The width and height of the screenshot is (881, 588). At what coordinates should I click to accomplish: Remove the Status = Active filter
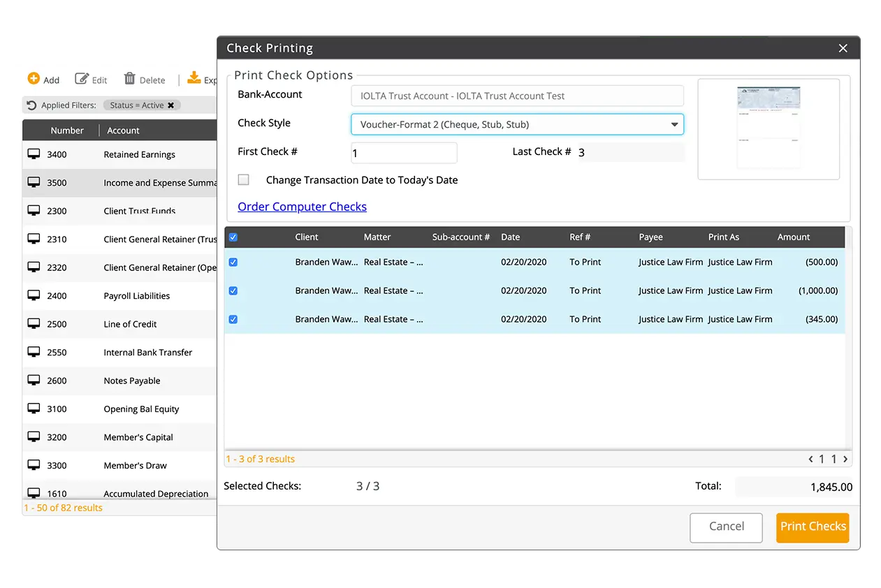click(170, 105)
